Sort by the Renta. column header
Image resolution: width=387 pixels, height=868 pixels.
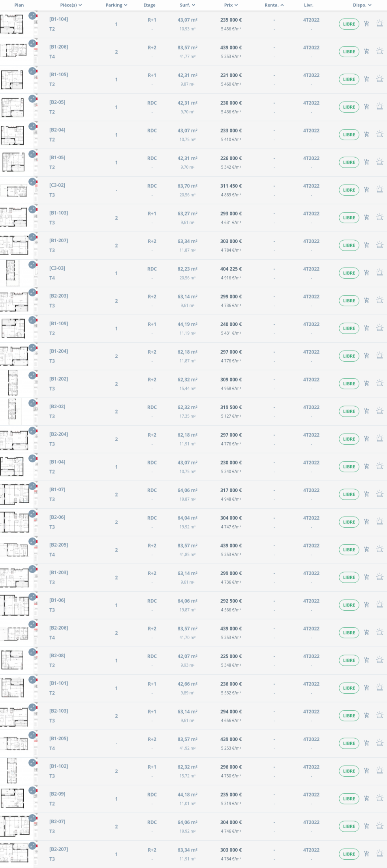[x=274, y=5]
